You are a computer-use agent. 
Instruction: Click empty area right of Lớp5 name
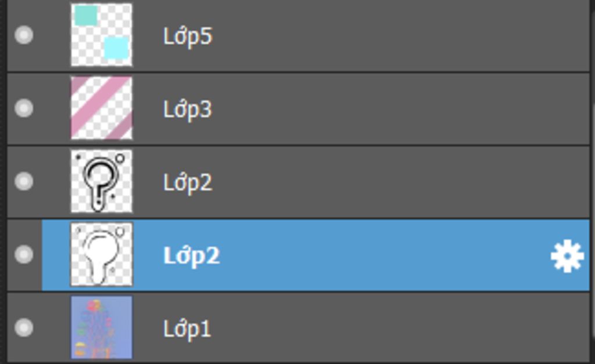[399, 36]
